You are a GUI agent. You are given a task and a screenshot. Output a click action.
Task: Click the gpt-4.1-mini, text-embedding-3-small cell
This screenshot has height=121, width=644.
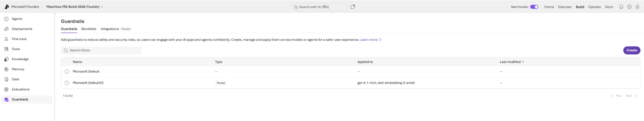(x=386, y=83)
